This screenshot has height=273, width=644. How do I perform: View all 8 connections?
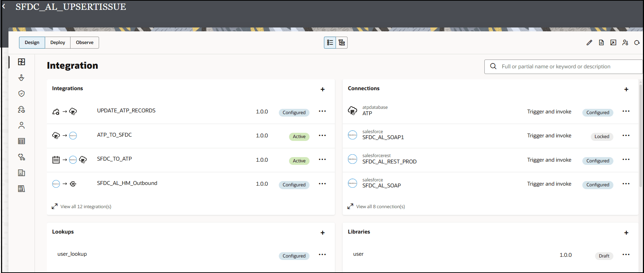click(x=380, y=207)
